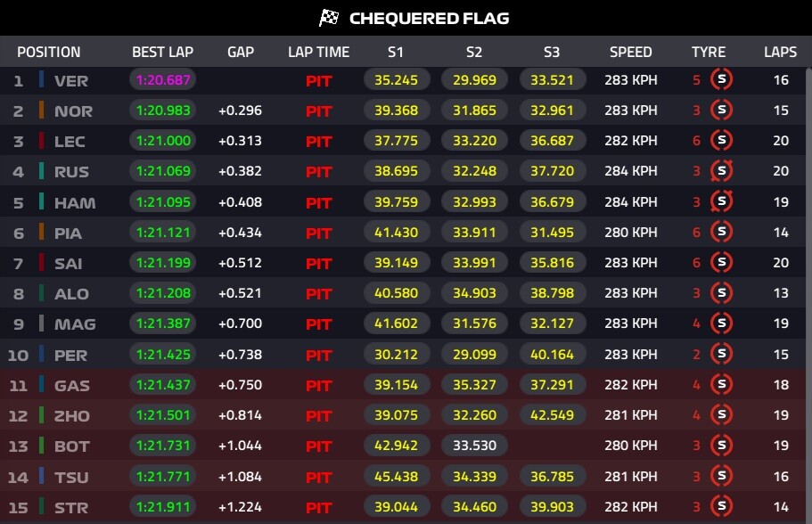Click Russell's soft tyre icon
Screen dimensions: 812x524
721,172
